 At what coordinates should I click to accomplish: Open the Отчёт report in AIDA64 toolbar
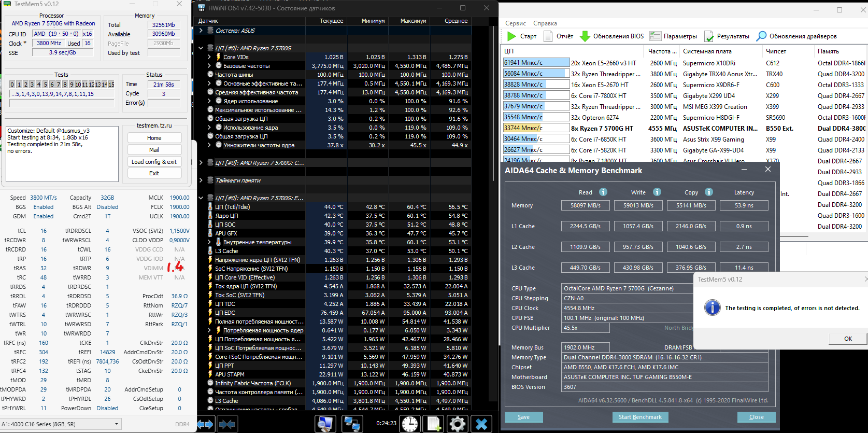click(x=558, y=36)
